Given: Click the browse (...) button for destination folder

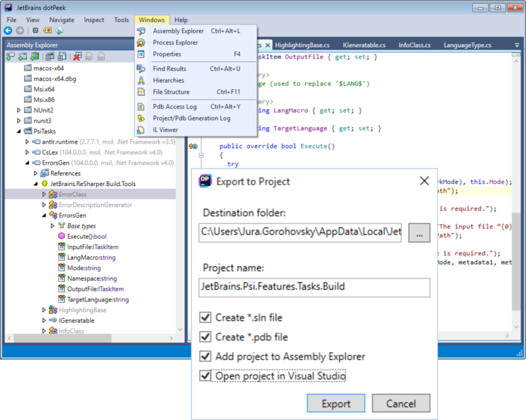Looking at the screenshot, I should (419, 232).
